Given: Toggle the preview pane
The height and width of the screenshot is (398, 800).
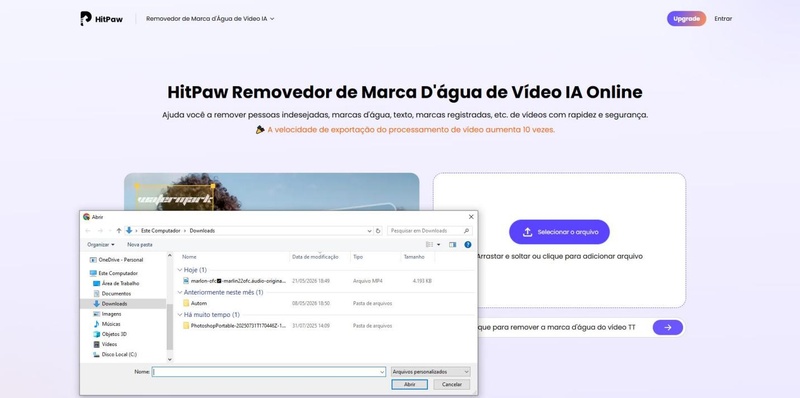Looking at the screenshot, I should pyautogui.click(x=453, y=245).
